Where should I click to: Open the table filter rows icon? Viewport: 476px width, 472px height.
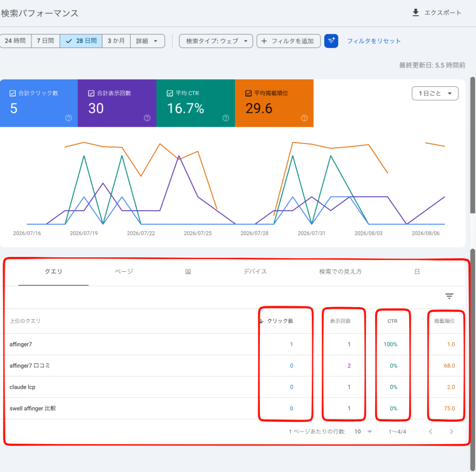[449, 296]
